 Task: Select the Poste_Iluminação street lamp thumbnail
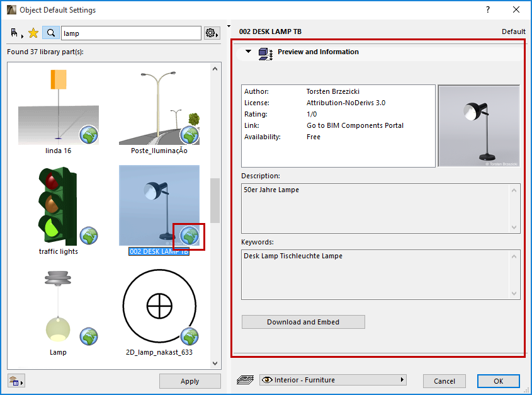point(159,107)
